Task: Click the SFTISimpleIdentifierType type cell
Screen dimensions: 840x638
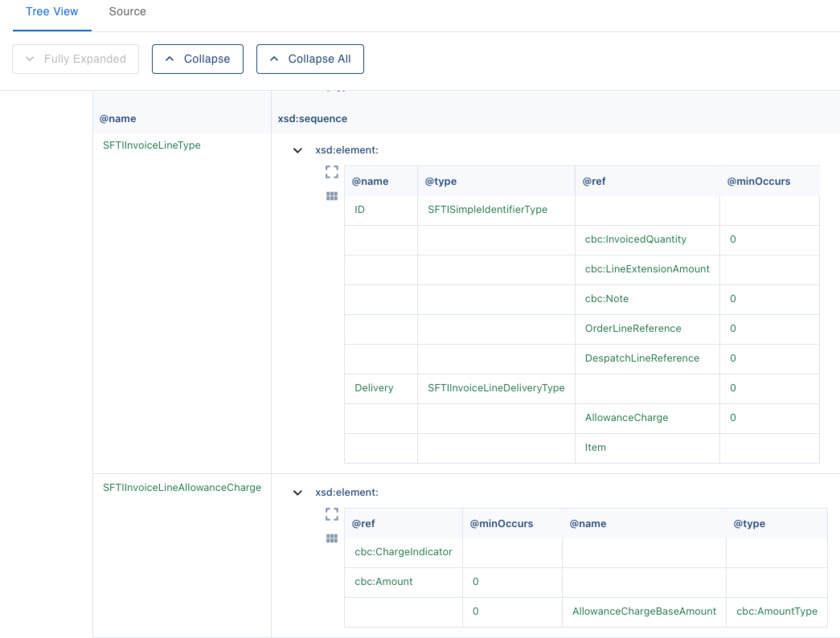Action: [x=487, y=210]
